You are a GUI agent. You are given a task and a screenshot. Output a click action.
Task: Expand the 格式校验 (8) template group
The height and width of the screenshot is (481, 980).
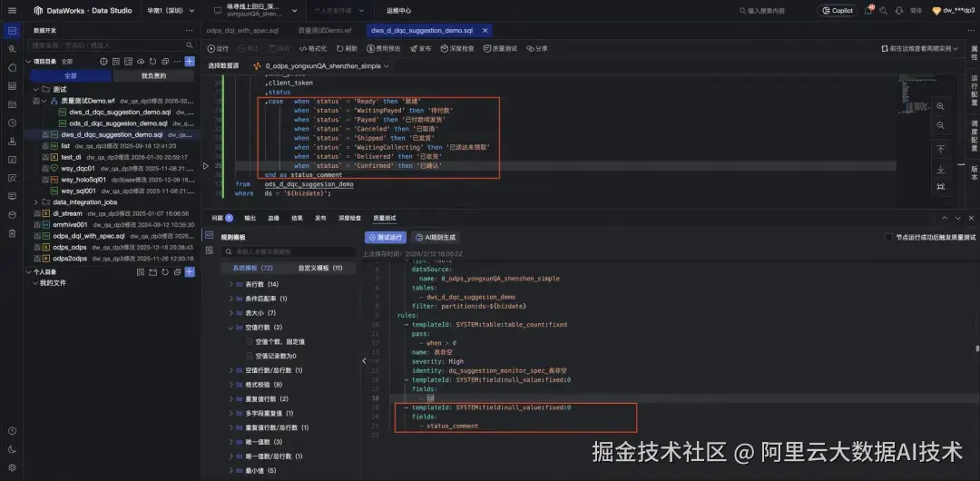(230, 385)
